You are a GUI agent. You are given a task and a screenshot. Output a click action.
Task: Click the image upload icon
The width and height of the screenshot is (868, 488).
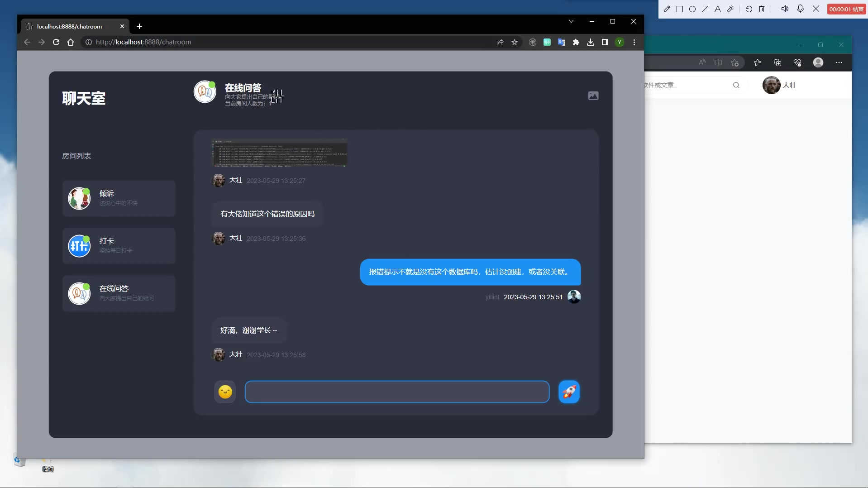pos(593,96)
